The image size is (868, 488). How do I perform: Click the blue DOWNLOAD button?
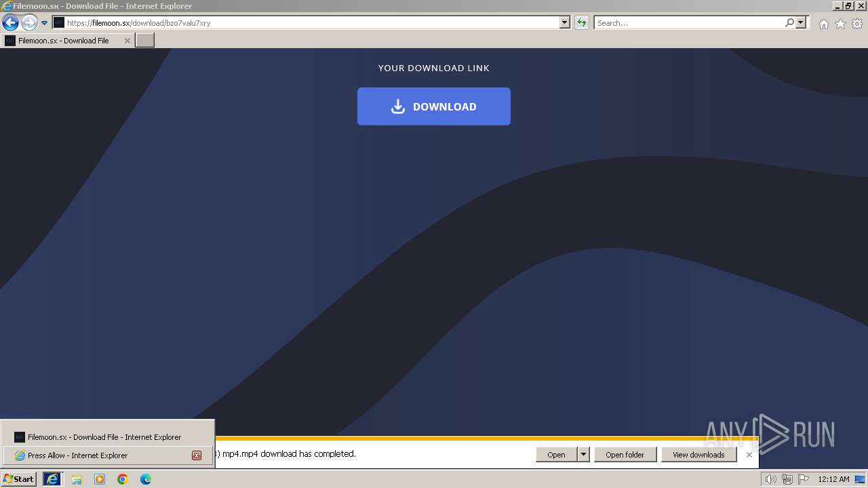coord(434,106)
